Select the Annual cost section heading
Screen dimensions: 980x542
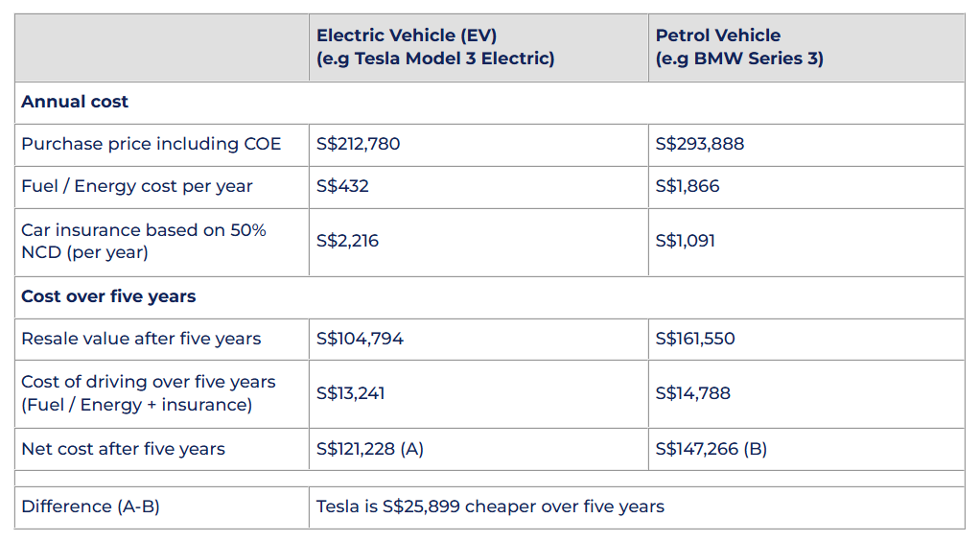pos(75,102)
